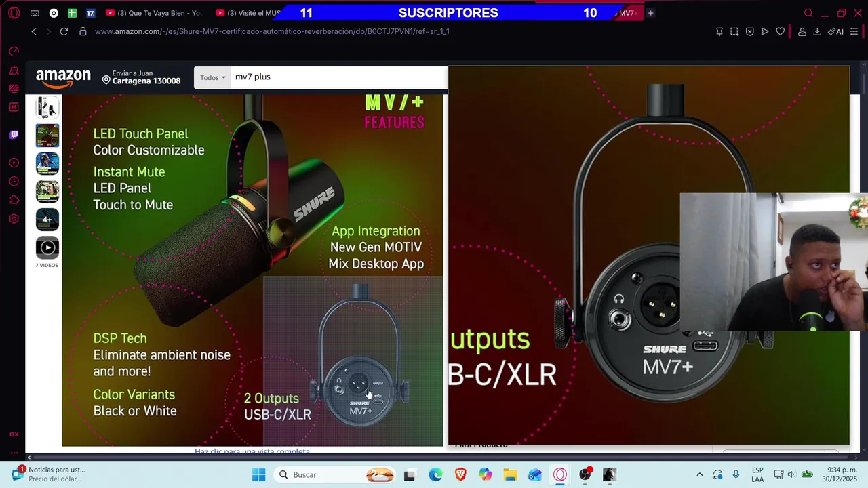The image size is (868, 488).
Task: Click the padlock site security icon
Action: pyautogui.click(x=83, y=31)
